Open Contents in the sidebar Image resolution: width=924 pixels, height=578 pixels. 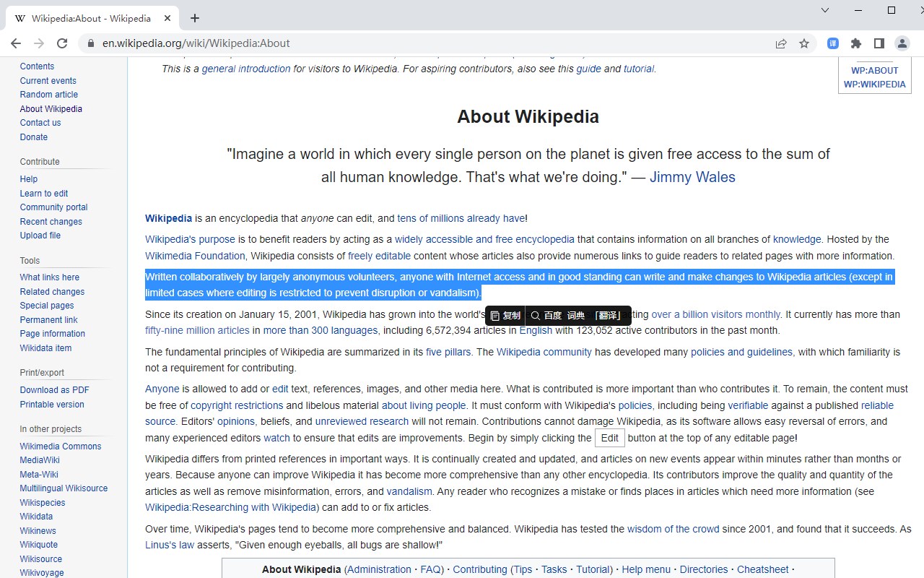[38, 66]
